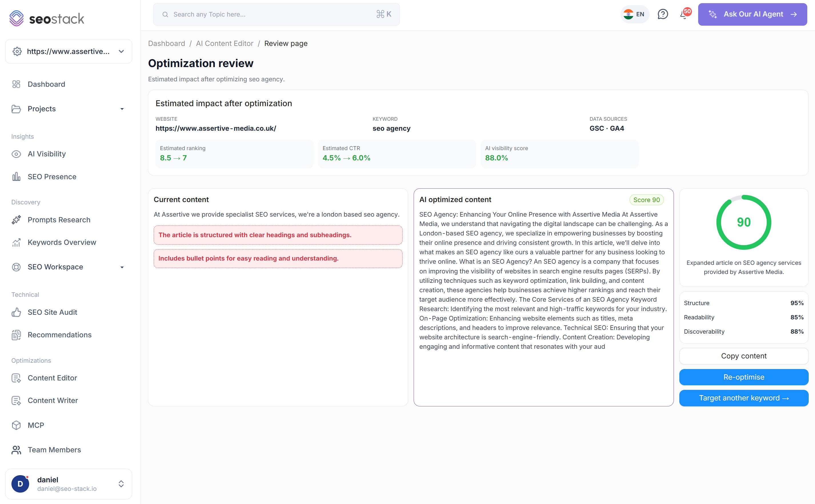Expand the Projects submenu arrow
815x504 pixels.
(122, 109)
